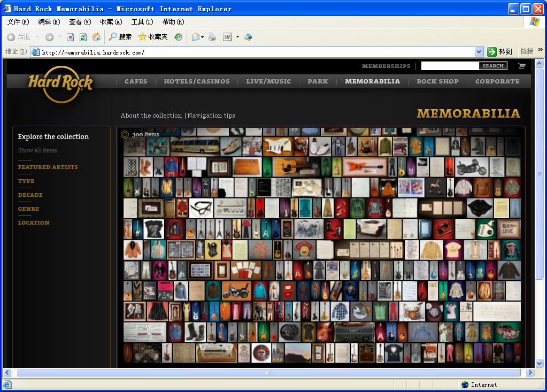Open the Navigation tips link
The height and width of the screenshot is (392, 547).
[x=211, y=116]
